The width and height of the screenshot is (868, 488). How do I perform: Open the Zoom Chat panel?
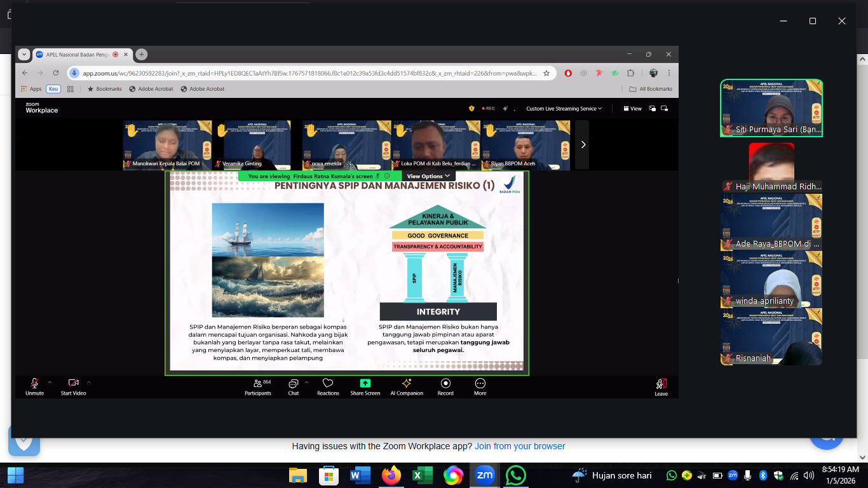[293, 386]
